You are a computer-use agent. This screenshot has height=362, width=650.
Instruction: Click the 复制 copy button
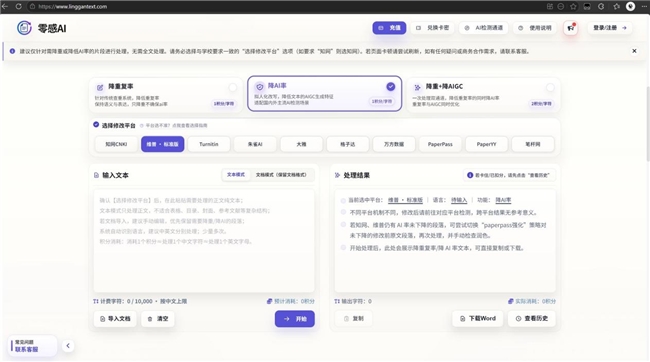point(354,319)
